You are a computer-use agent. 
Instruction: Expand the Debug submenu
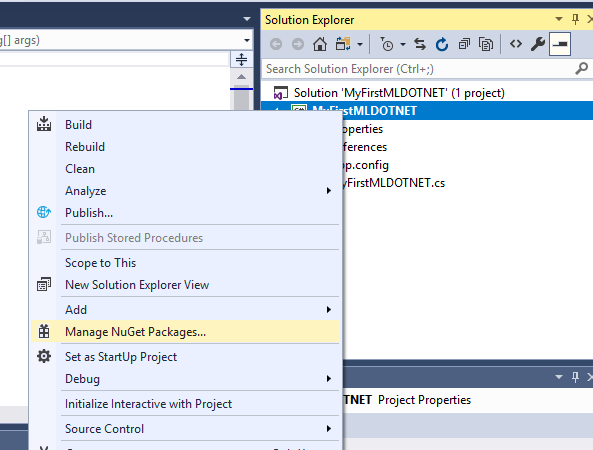point(185,379)
